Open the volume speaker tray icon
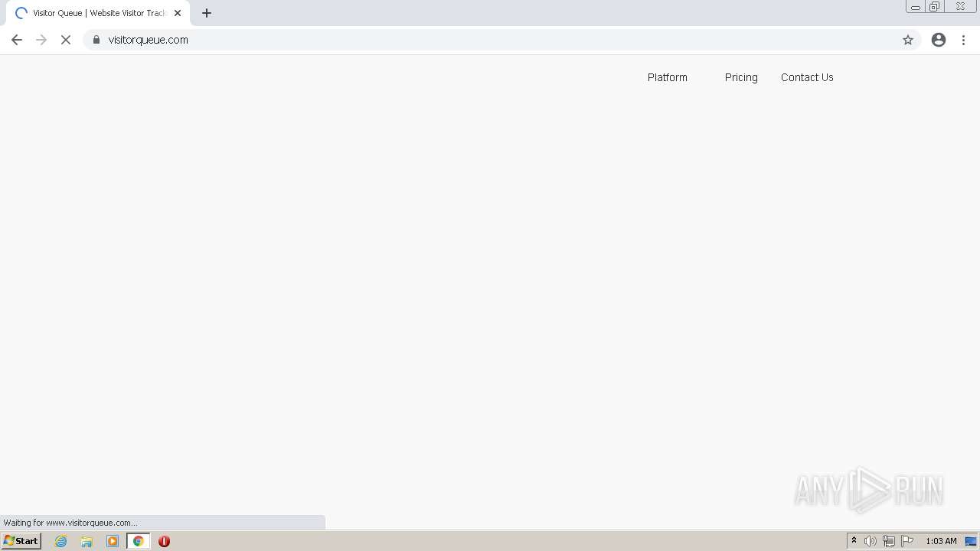980x551 pixels. click(x=871, y=541)
